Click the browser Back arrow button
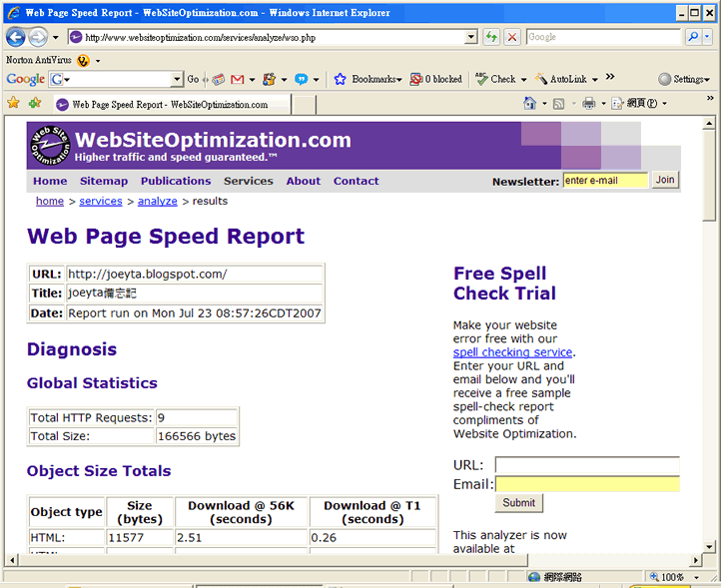Image resolution: width=721 pixels, height=588 pixels. pos(16,37)
